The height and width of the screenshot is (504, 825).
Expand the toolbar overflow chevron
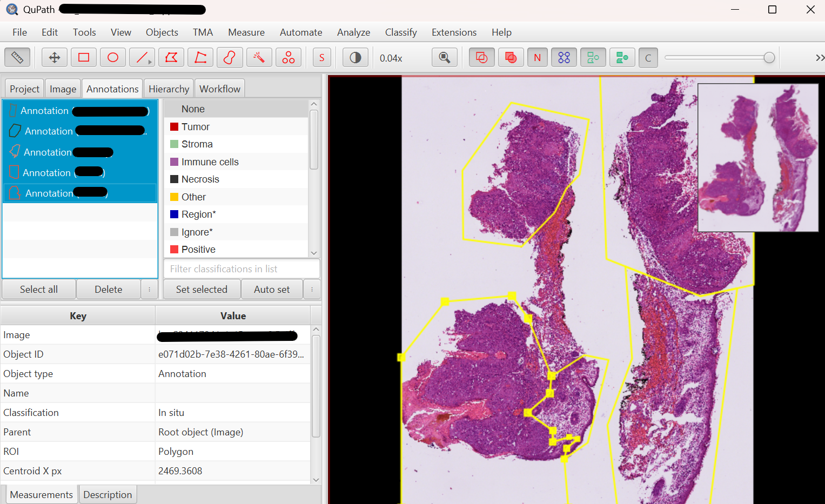coord(820,58)
